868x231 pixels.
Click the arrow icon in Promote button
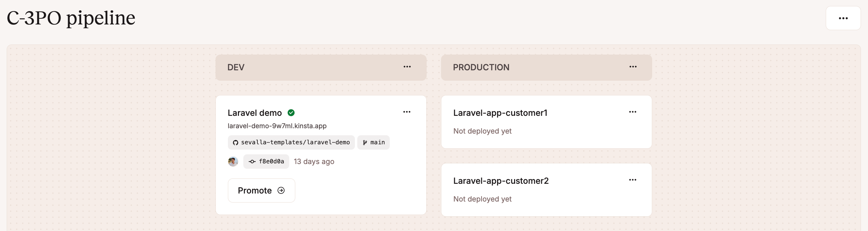point(281,190)
